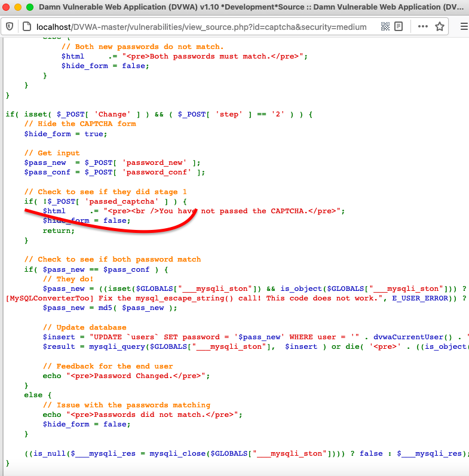Screen dimensions: 469x476
Task: Click the line "$pass_new = md5( $pass_new );"
Action: pos(110,308)
